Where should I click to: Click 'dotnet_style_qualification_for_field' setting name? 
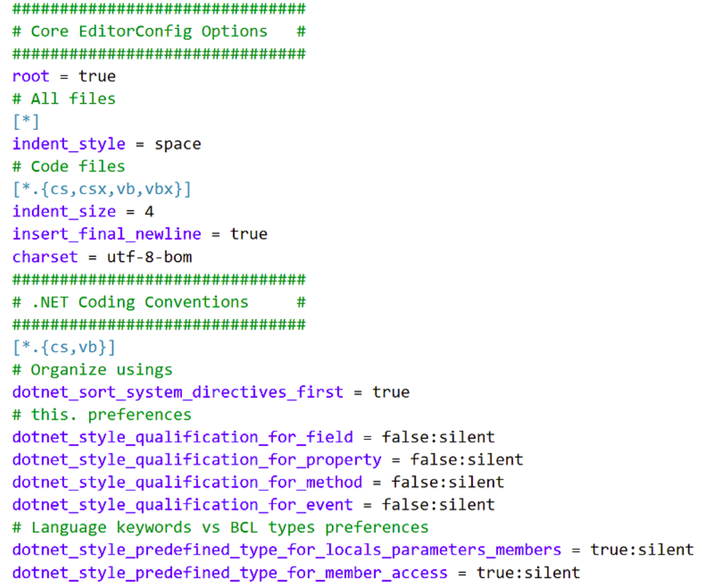coord(182,437)
